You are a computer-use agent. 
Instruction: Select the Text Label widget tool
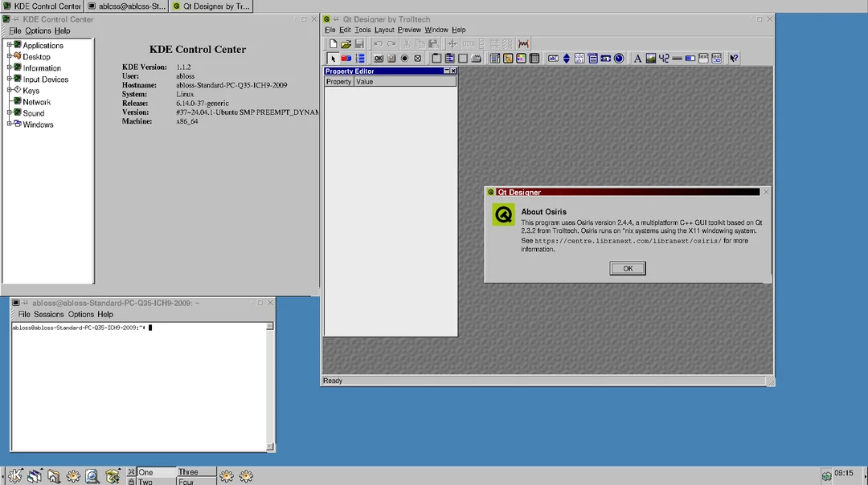[x=638, y=58]
